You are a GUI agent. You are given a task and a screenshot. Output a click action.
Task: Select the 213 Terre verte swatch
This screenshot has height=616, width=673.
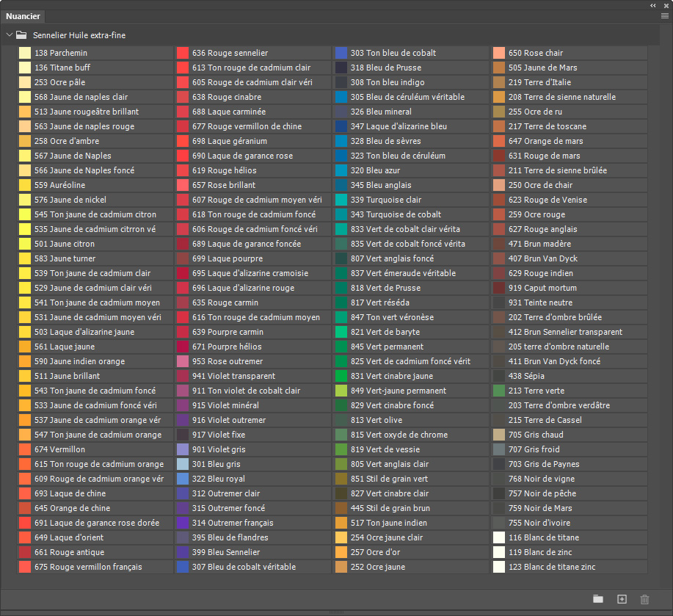[499, 391]
